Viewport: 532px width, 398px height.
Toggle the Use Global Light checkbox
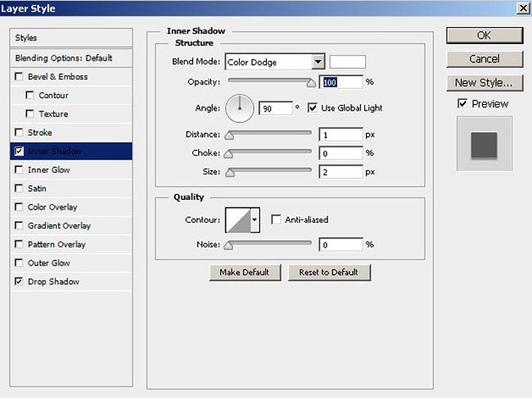(x=312, y=108)
